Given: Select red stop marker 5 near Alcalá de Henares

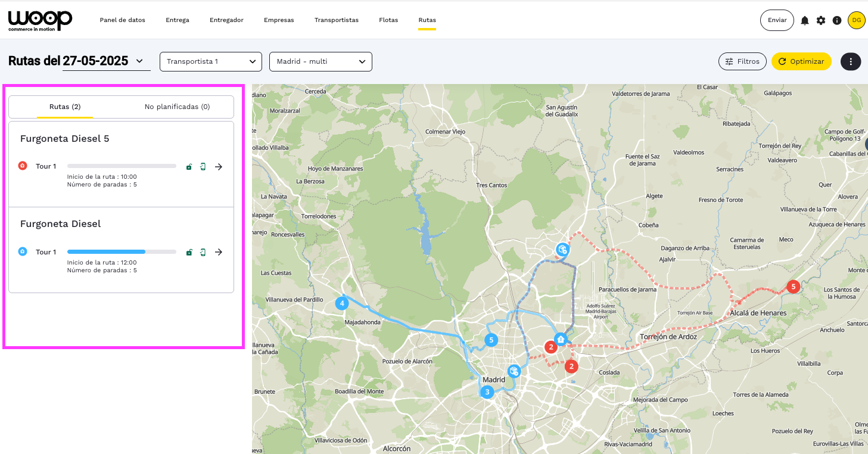Looking at the screenshot, I should pyautogui.click(x=792, y=287).
